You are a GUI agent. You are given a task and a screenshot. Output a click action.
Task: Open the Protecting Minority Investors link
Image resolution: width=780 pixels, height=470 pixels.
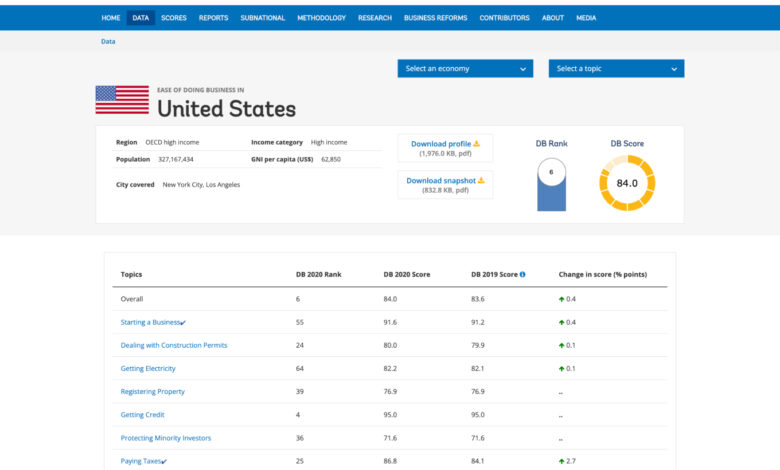click(x=166, y=438)
